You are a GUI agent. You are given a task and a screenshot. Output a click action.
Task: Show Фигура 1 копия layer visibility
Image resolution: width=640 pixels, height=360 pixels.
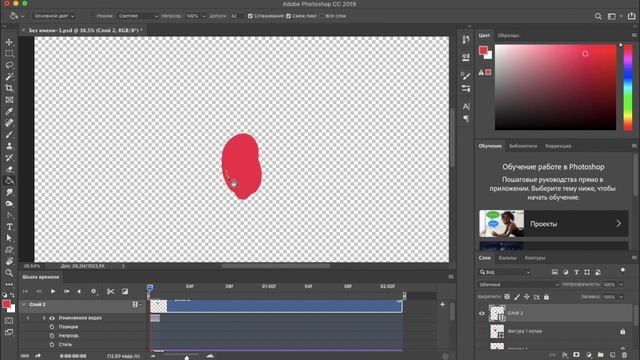click(482, 331)
